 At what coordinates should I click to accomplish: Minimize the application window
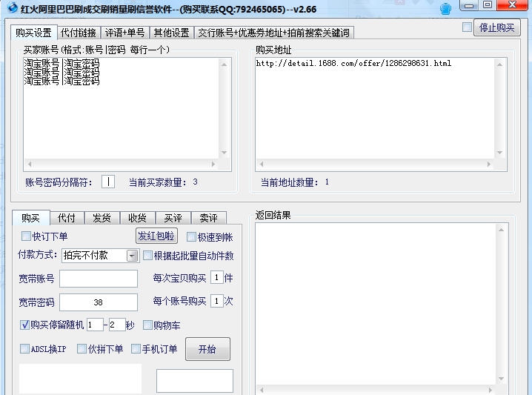[469, 5]
